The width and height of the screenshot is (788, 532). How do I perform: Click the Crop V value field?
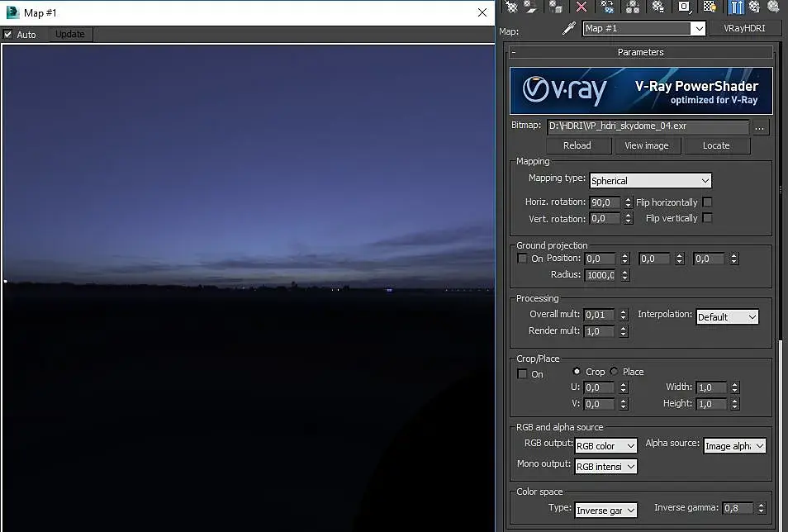[x=599, y=404]
